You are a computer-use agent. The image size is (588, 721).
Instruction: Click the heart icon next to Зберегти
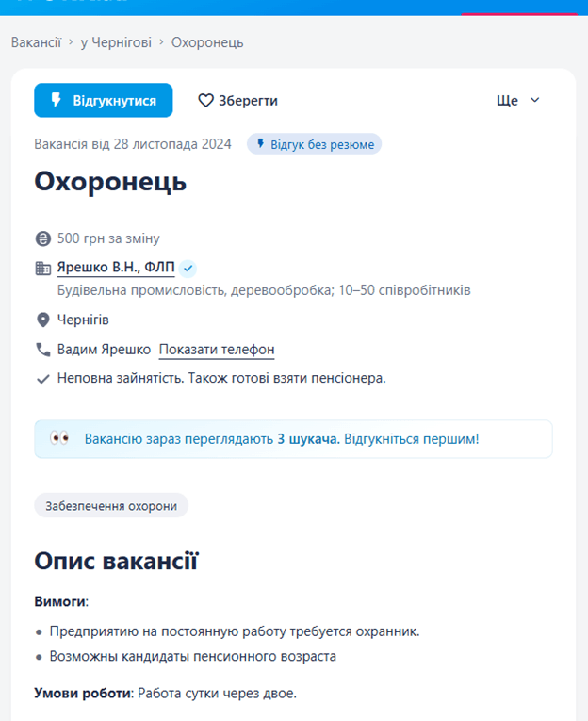click(205, 100)
